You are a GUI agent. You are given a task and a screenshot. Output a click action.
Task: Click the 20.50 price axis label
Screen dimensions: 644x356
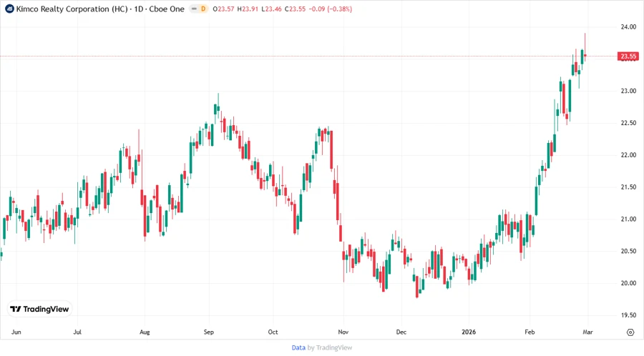[628, 251]
